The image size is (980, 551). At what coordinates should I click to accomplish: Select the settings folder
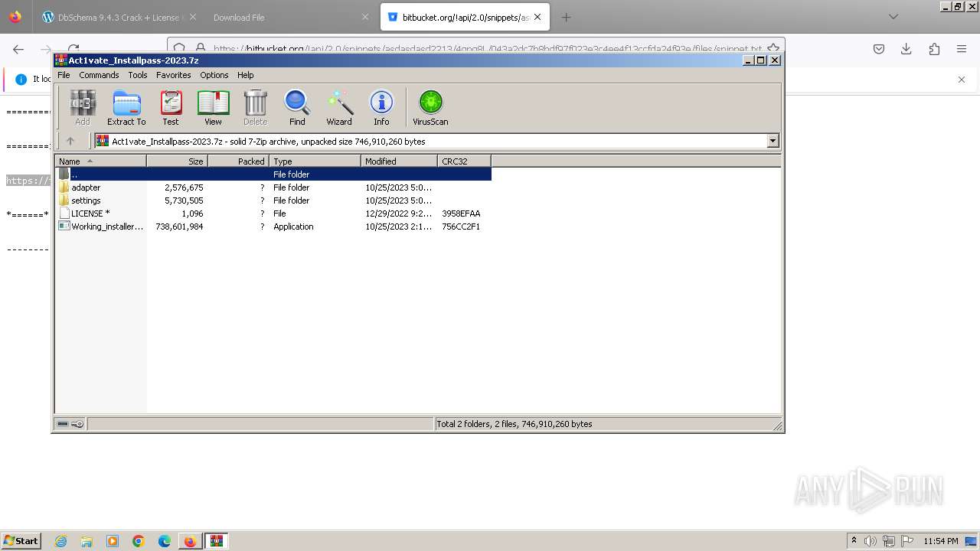[x=86, y=201]
